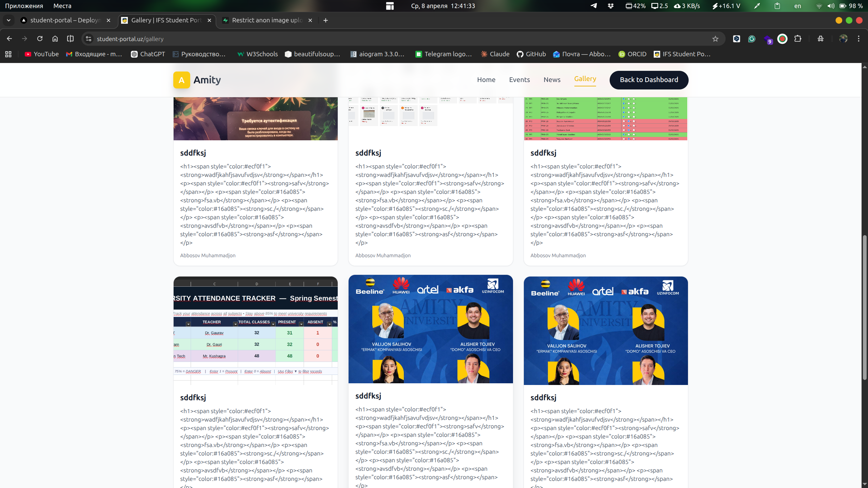868x488 pixels.
Task: Click the Grammarly extension icon
Action: click(x=752, y=39)
